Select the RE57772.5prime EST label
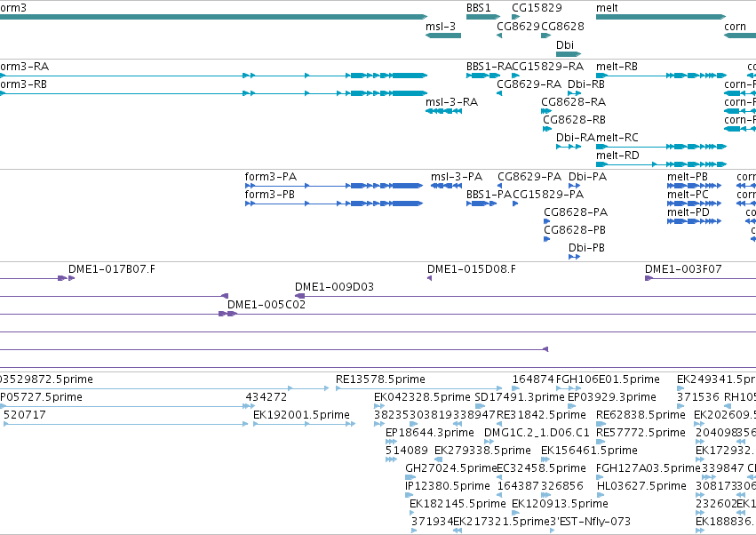This screenshot has width=756, height=535. point(641,433)
